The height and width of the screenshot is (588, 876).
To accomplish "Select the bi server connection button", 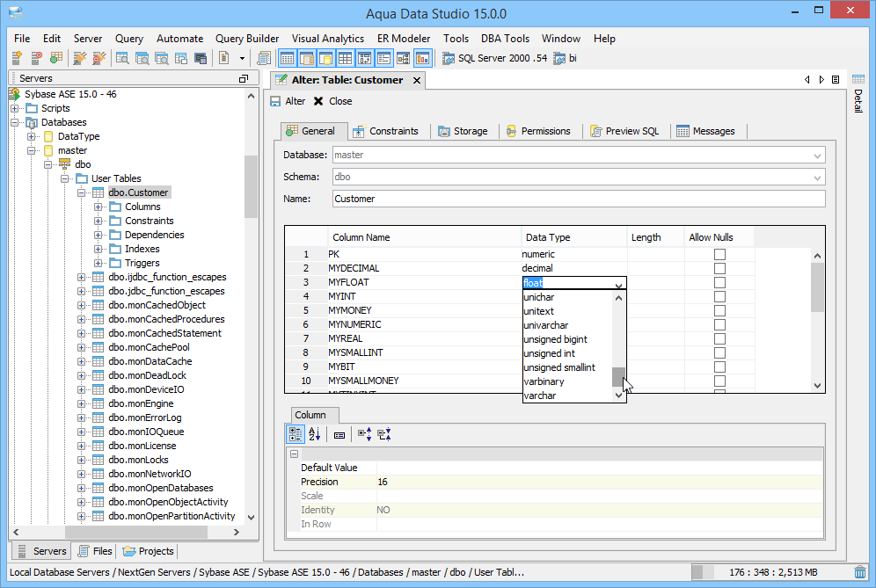I will [566, 58].
